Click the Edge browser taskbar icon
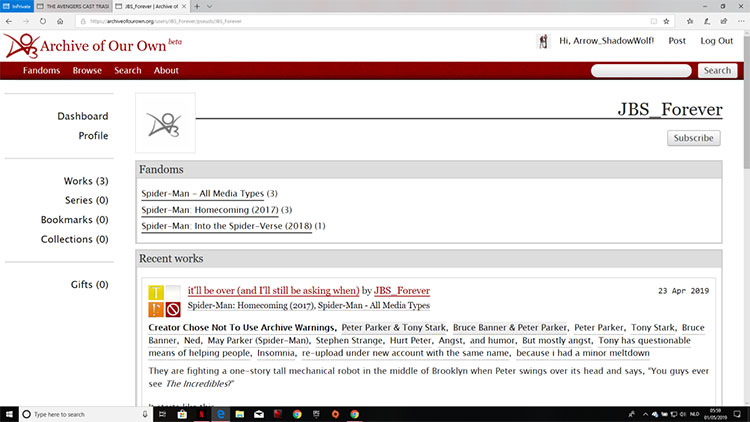 tap(221, 414)
